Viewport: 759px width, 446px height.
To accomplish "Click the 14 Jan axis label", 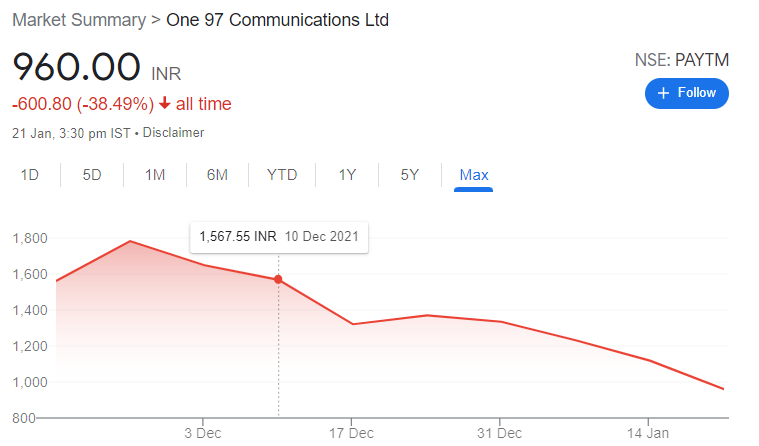I will tap(648, 433).
